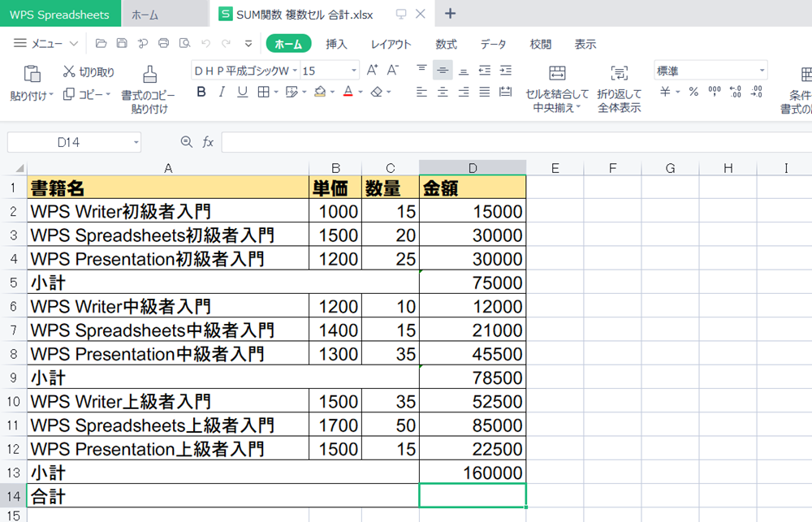Viewport: 812px width, 522px height.
Task: Add a new tab with plus
Action: click(x=450, y=14)
